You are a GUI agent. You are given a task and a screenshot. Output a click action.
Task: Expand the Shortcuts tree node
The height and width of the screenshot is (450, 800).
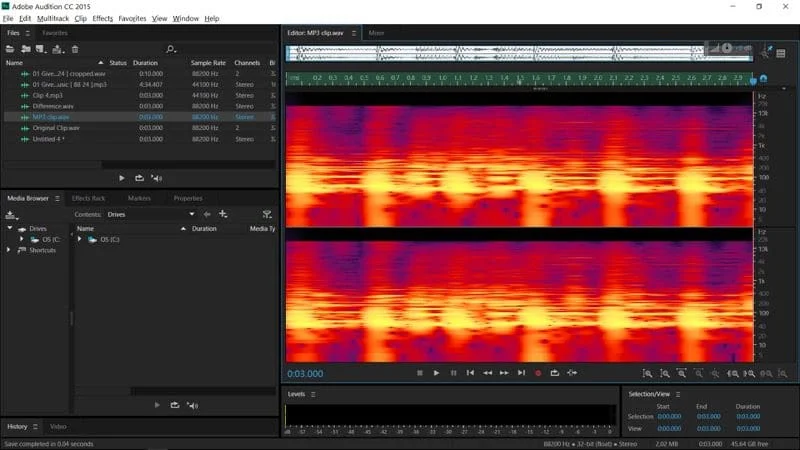coord(8,250)
